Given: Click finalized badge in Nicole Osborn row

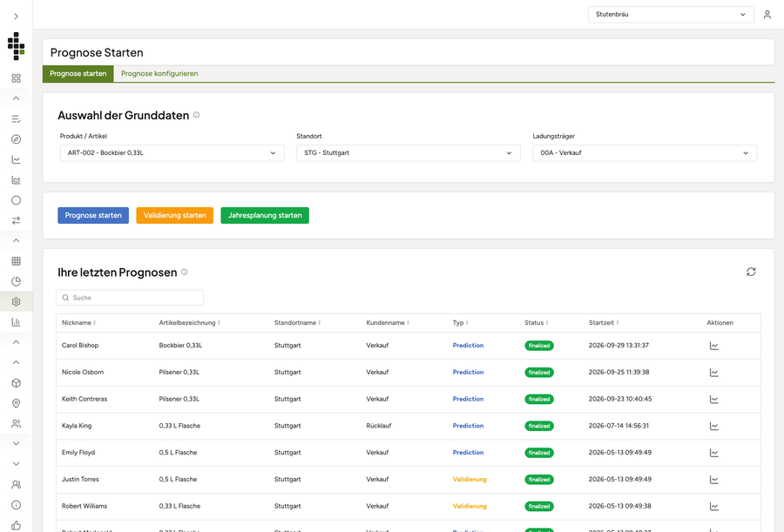Looking at the screenshot, I should tap(539, 373).
